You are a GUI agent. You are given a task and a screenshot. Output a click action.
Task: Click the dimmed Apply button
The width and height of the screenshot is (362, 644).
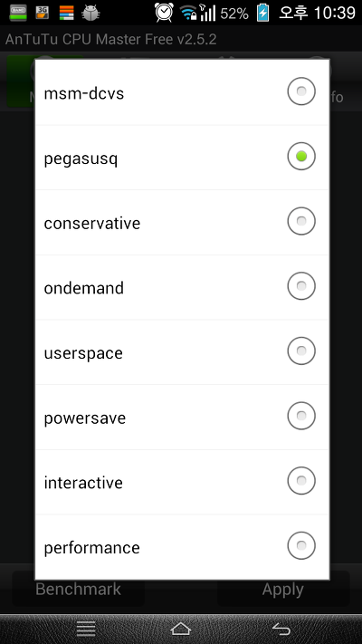283,589
